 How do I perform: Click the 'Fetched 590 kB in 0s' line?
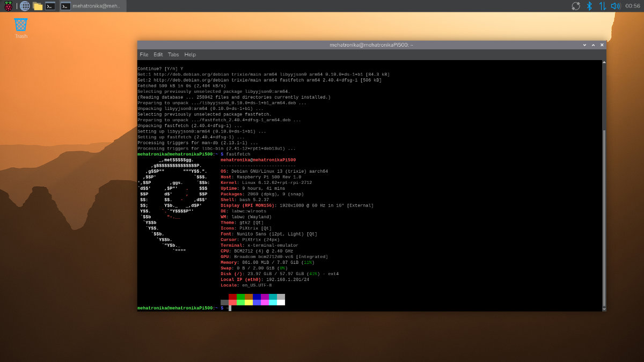coord(181,86)
